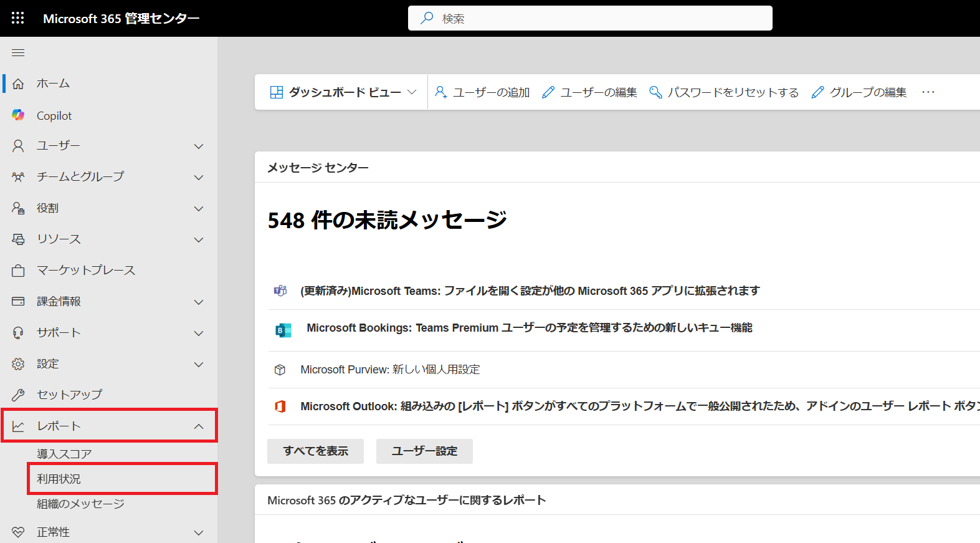
Task: Click the すべてを表示 button
Action: point(315,451)
